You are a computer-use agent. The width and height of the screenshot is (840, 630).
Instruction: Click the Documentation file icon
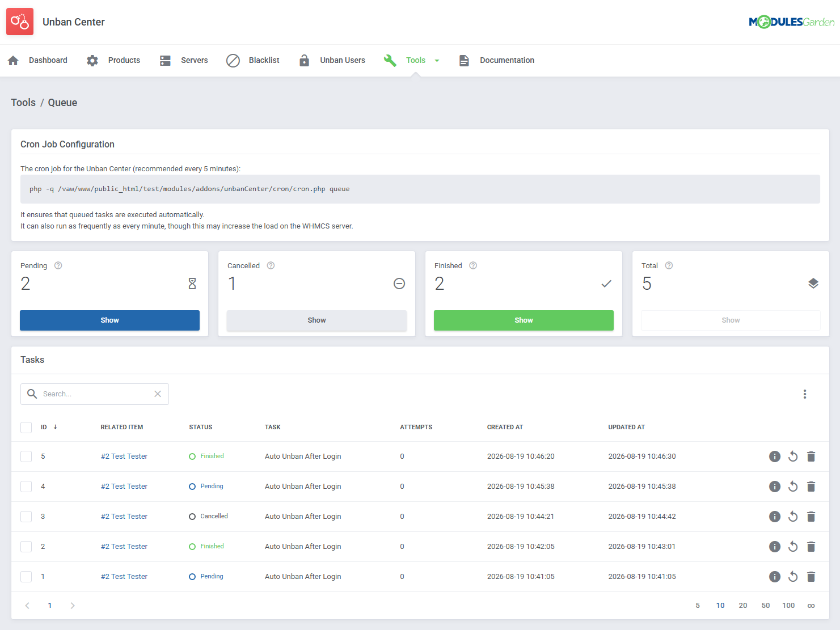[464, 60]
